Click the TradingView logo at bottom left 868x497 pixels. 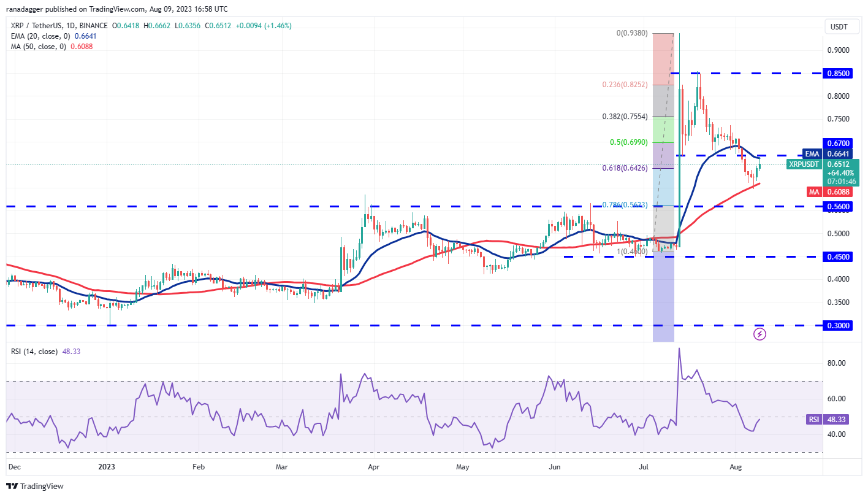pyautogui.click(x=34, y=485)
